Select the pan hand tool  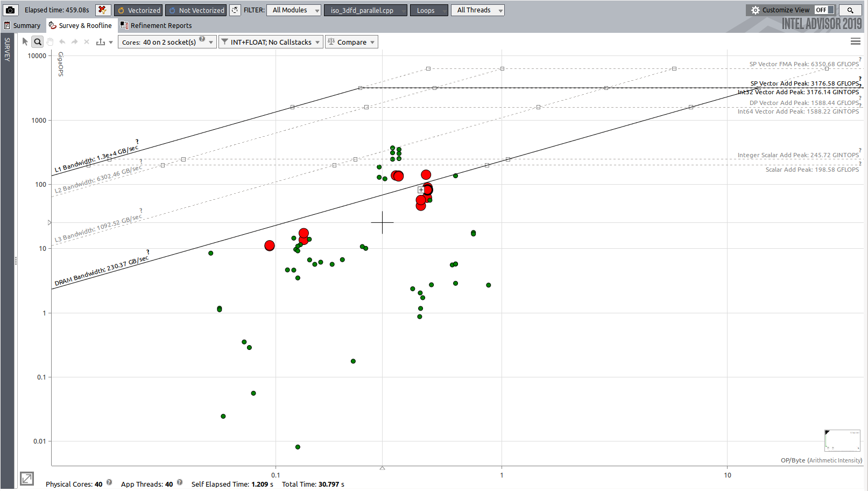coord(50,41)
